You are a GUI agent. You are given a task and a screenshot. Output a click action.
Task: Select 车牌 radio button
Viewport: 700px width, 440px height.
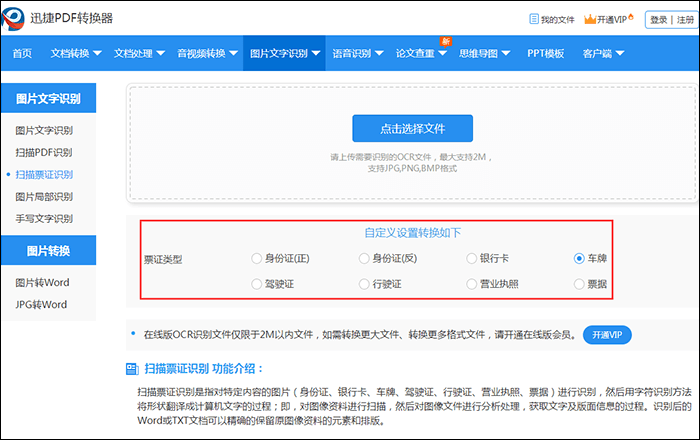579,258
